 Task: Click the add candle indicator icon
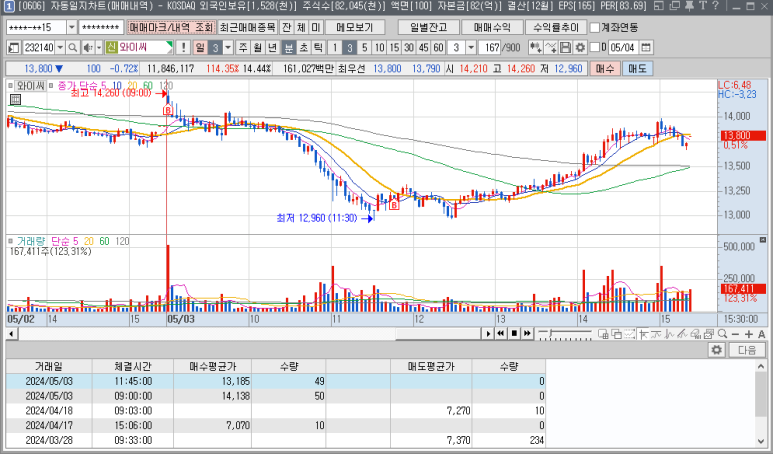(x=535, y=47)
